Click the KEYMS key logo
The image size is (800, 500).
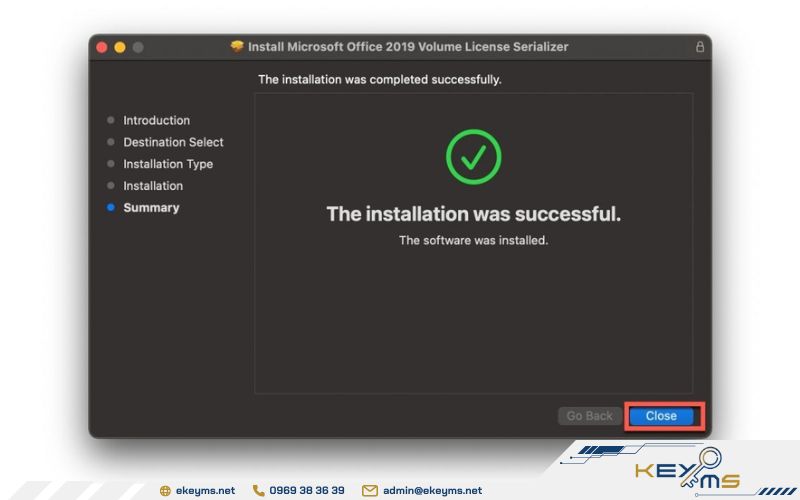[x=698, y=470]
